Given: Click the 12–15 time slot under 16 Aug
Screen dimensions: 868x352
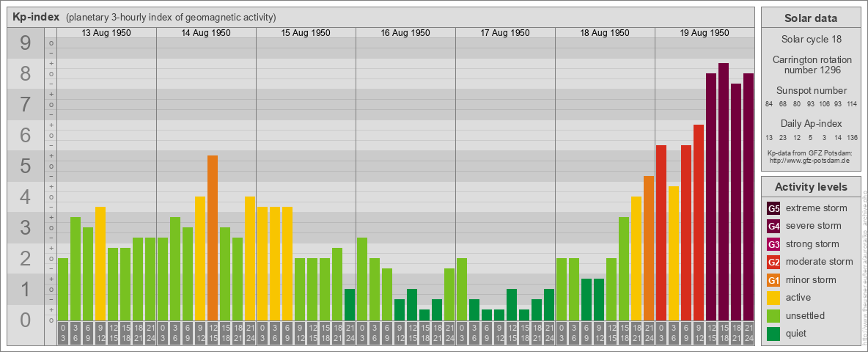Looking at the screenshot, I should pyautogui.click(x=412, y=334).
